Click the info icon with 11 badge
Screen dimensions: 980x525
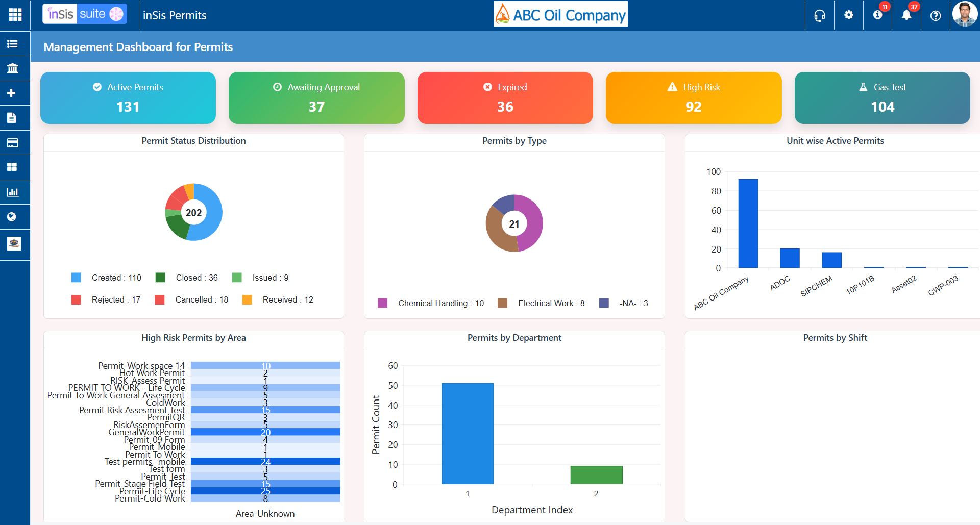878,15
